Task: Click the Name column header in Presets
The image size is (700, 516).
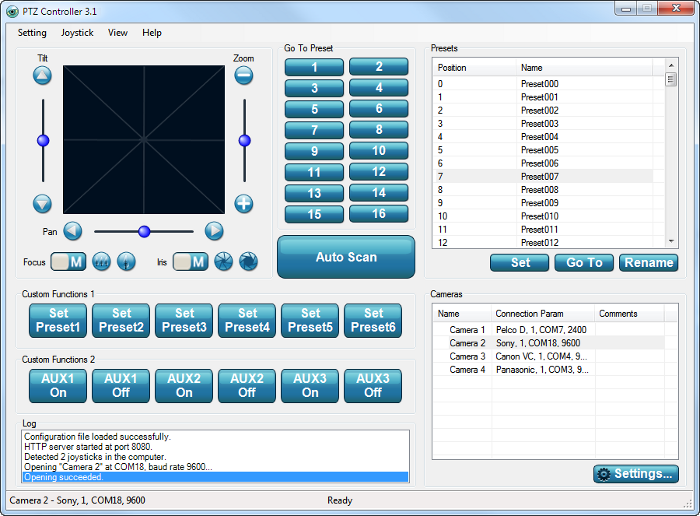Action: point(584,68)
